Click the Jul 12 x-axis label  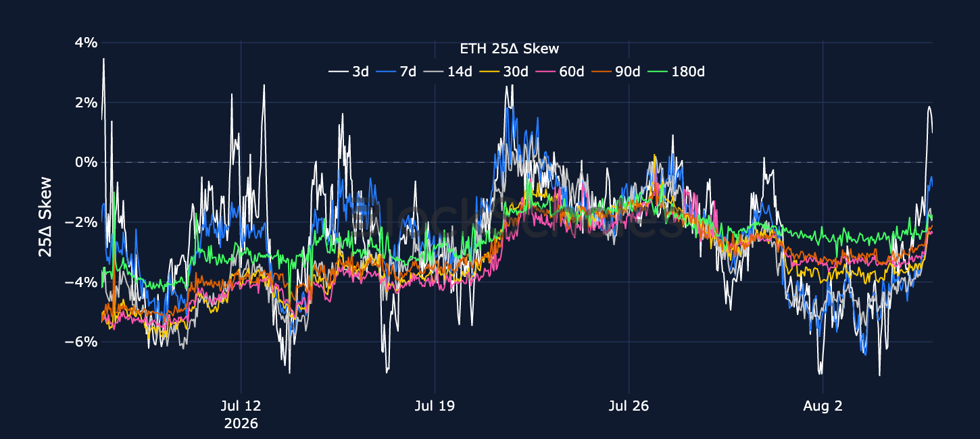tap(241, 407)
